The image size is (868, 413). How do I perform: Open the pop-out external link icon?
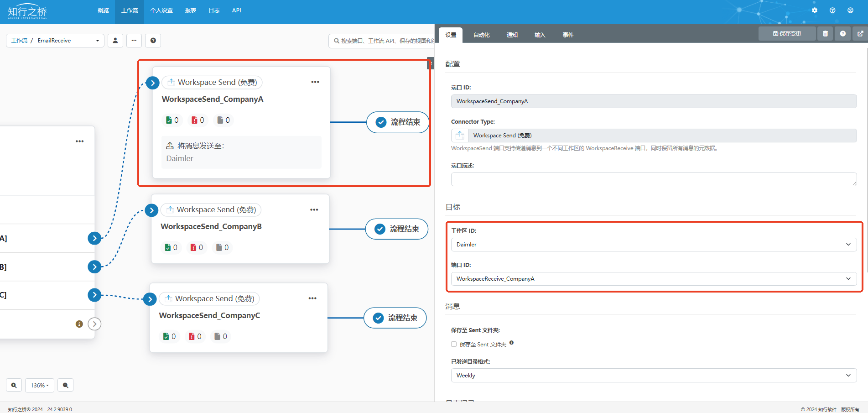click(x=860, y=34)
